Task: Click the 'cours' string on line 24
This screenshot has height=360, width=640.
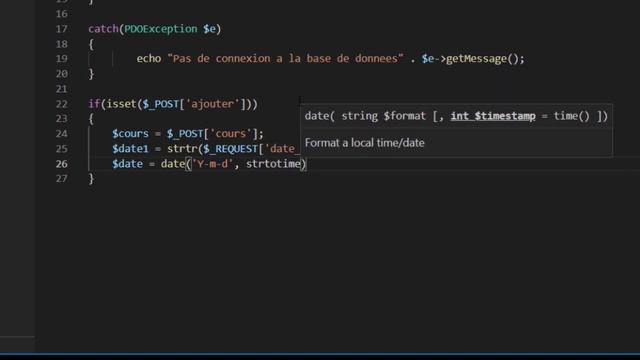Action: (x=231, y=134)
